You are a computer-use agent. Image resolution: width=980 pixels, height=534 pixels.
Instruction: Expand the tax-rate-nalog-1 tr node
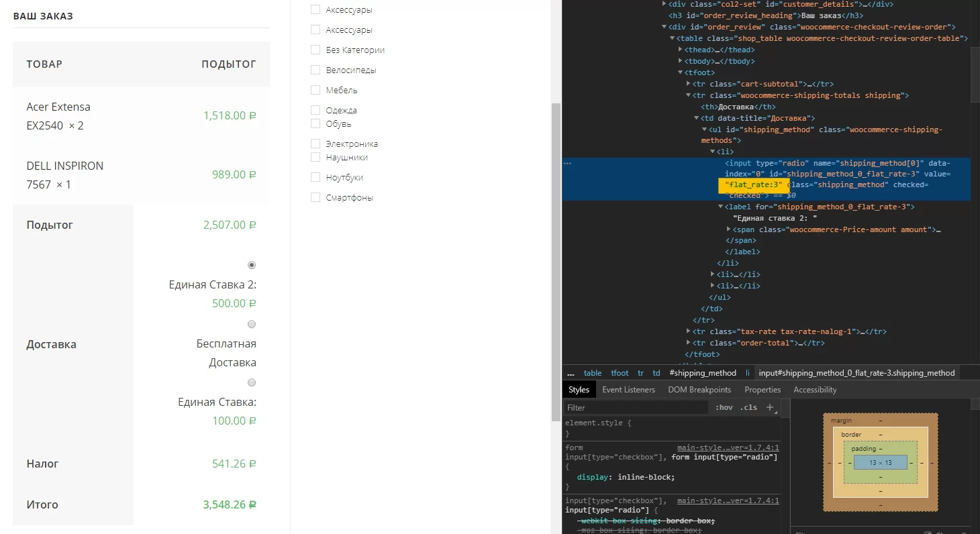coord(689,331)
